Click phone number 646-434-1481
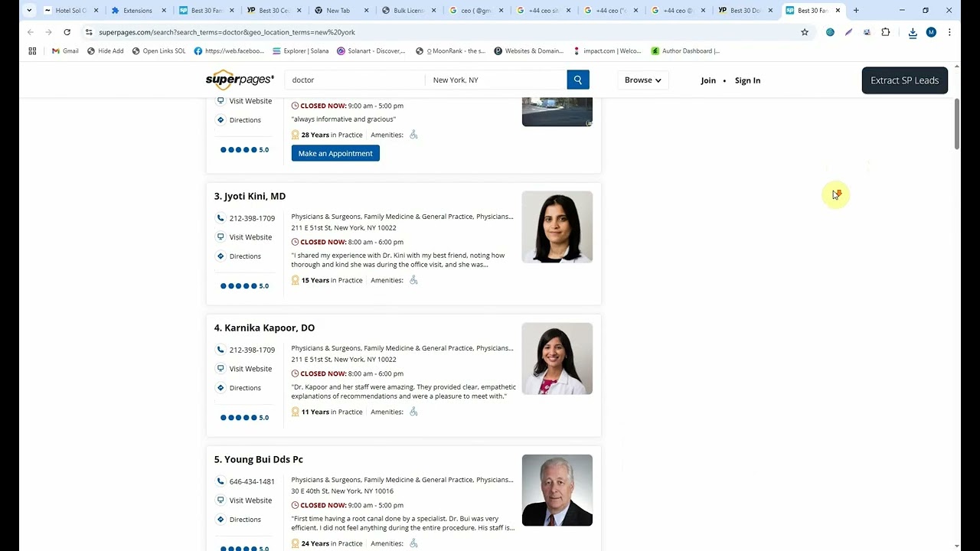This screenshot has height=551, width=980. [x=252, y=481]
